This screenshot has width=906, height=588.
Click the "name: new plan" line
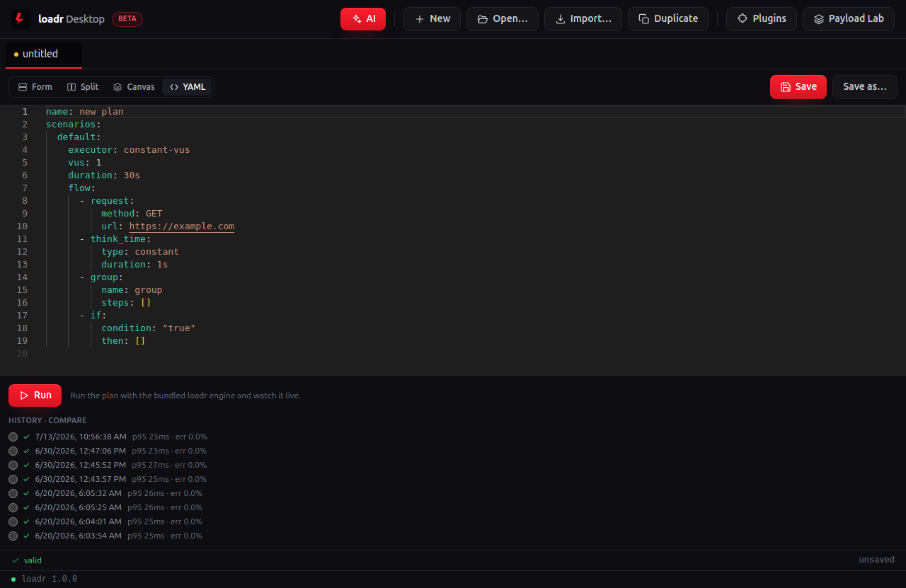(85, 112)
